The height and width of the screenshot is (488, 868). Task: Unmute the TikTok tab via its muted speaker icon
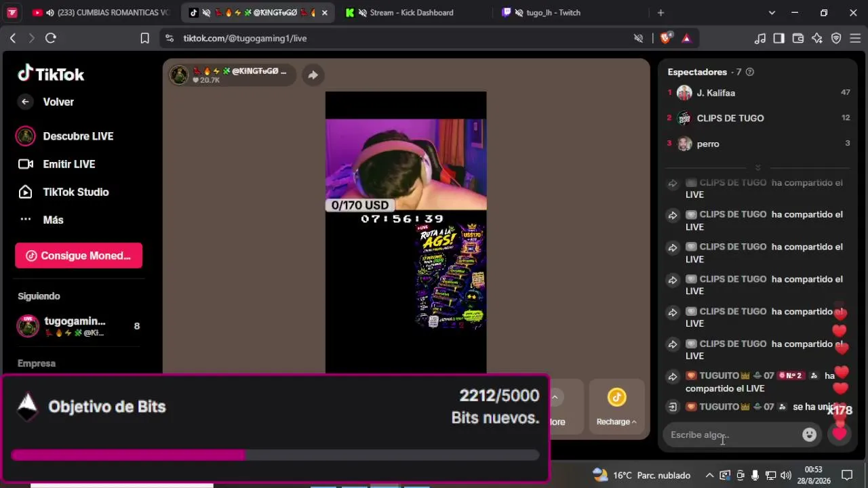206,12
